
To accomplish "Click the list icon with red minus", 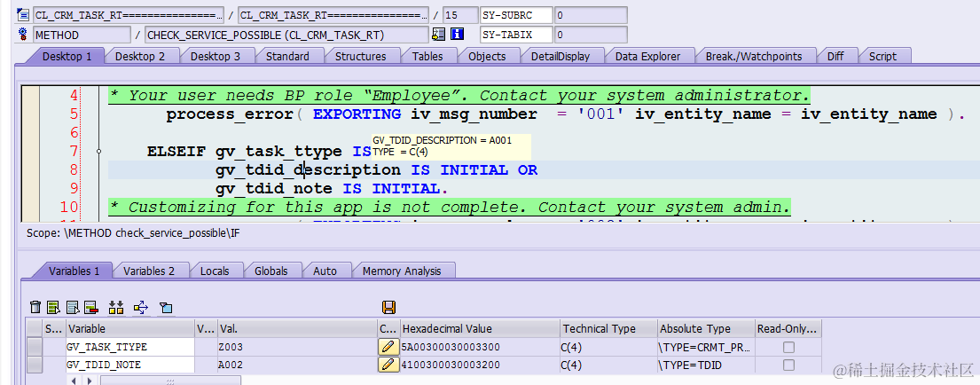I will click(91, 307).
